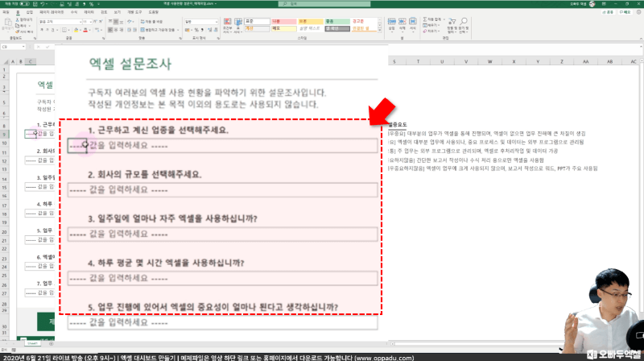
Task: Open the 데이터 (Data) ribbon tab
Action: click(x=89, y=12)
